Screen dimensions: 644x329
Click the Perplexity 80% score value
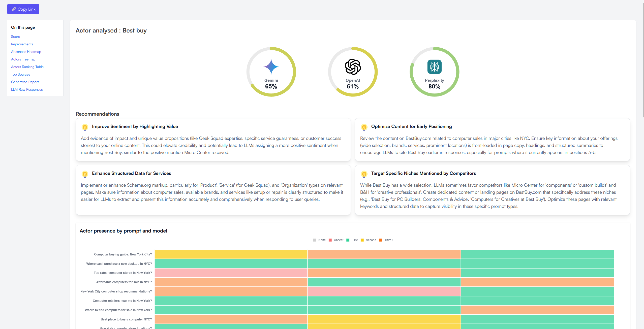434,86
